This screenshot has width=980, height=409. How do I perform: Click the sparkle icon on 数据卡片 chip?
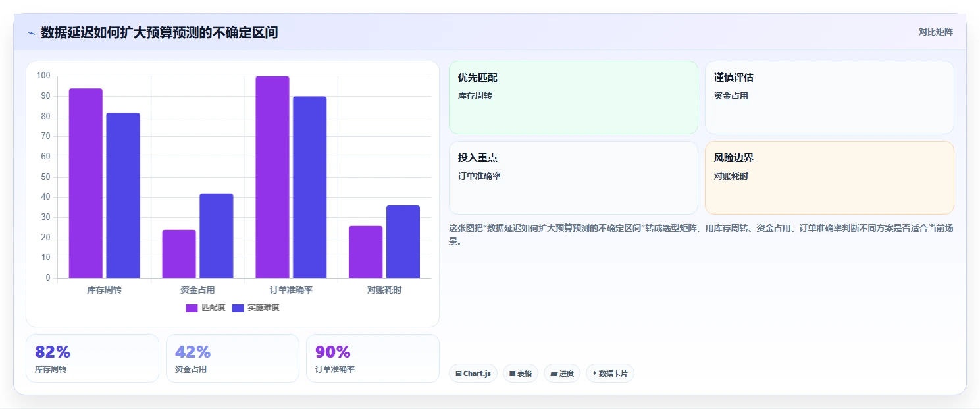coord(594,373)
